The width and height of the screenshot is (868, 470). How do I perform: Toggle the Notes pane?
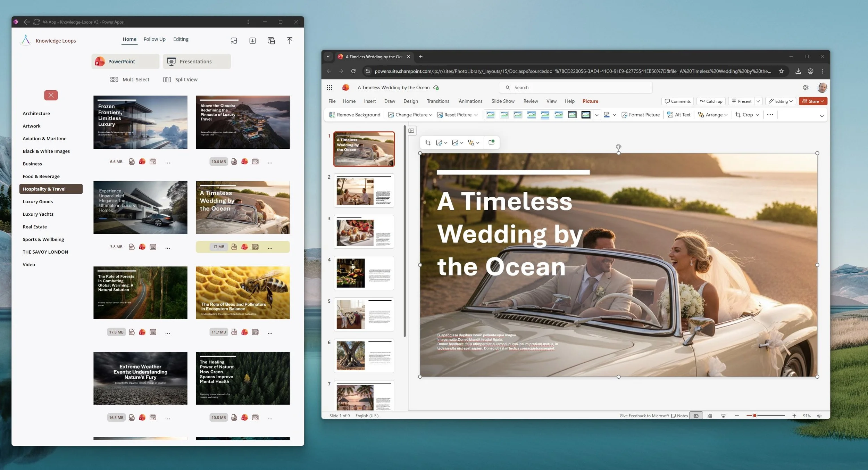(679, 416)
